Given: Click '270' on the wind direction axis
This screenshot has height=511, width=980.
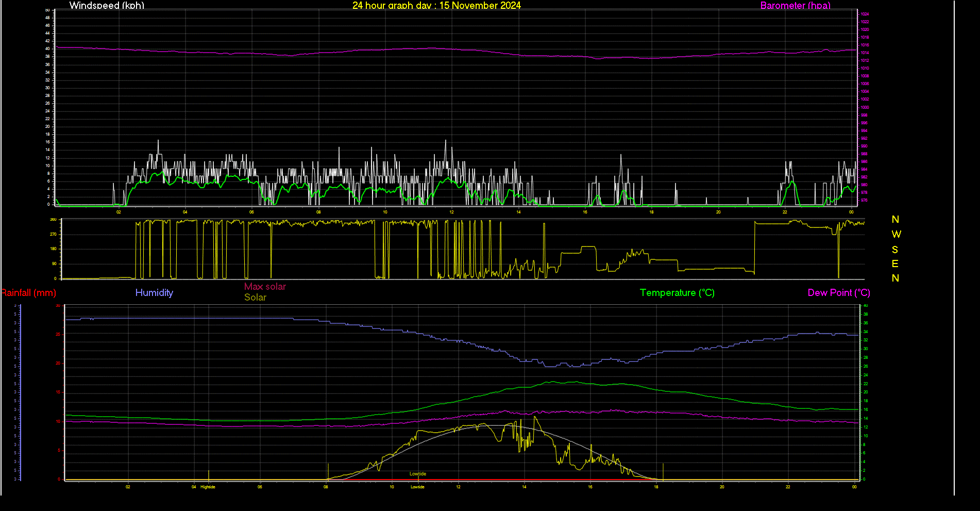Looking at the screenshot, I should pos(53,234).
